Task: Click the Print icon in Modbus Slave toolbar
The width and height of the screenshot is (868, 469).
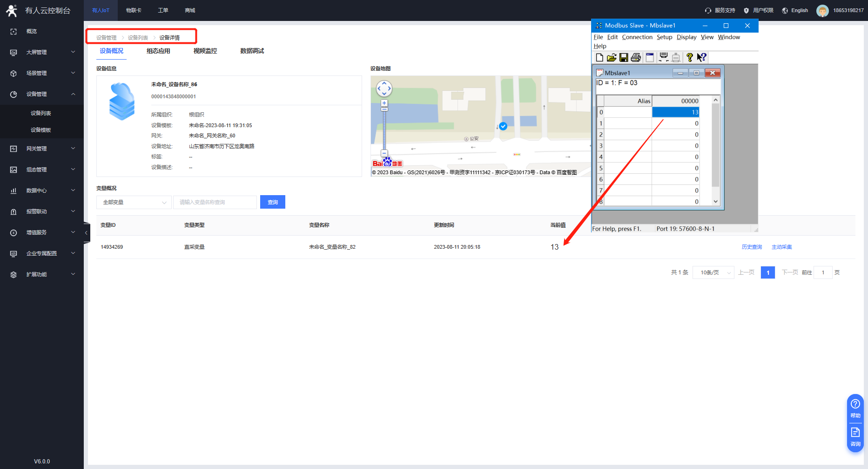Action: [x=636, y=57]
